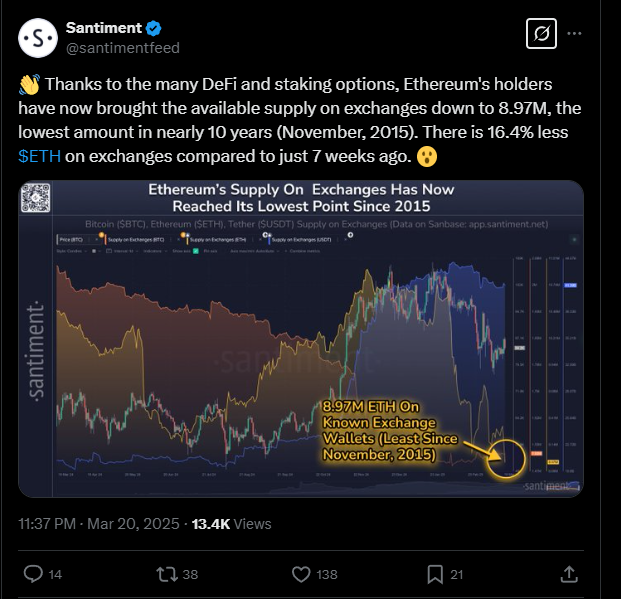Click the QR code in chart corner
This screenshot has width=621, height=599.
[x=35, y=199]
